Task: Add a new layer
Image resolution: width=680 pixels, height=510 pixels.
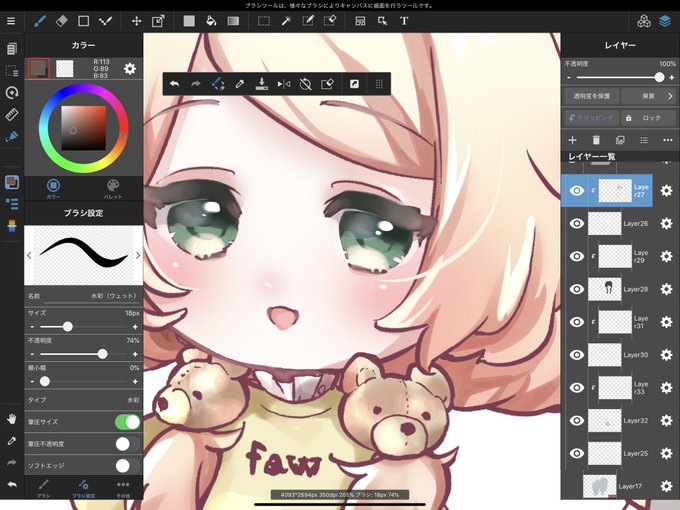Action: 572,140
